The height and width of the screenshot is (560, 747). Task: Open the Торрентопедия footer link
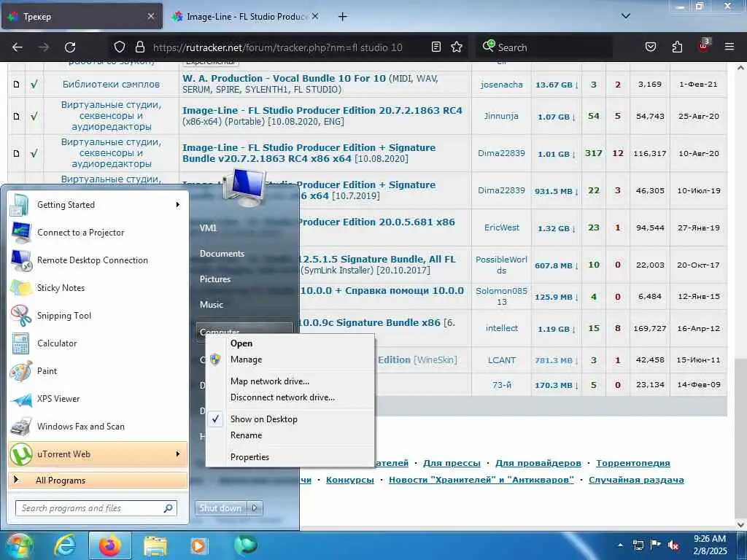(x=632, y=463)
